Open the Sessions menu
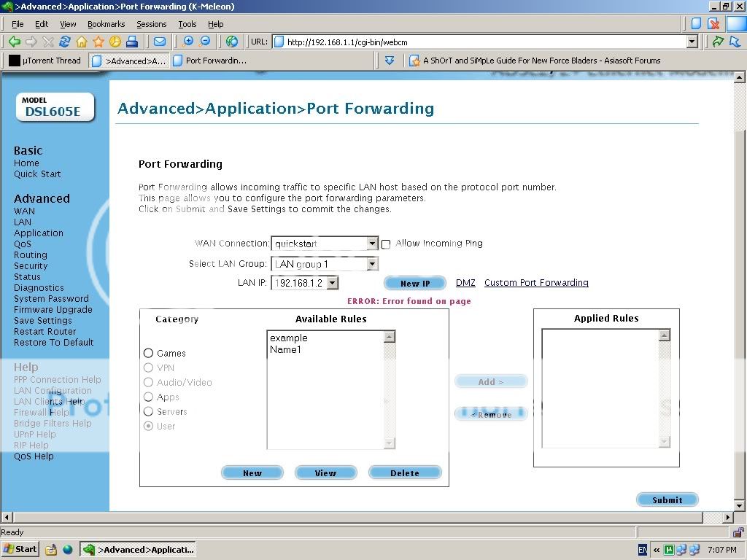This screenshot has width=747, height=560. click(151, 24)
